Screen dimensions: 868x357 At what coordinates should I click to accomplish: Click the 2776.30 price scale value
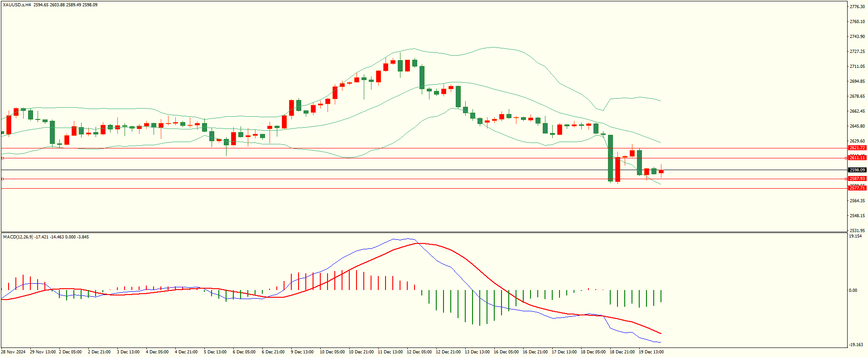(x=857, y=7)
